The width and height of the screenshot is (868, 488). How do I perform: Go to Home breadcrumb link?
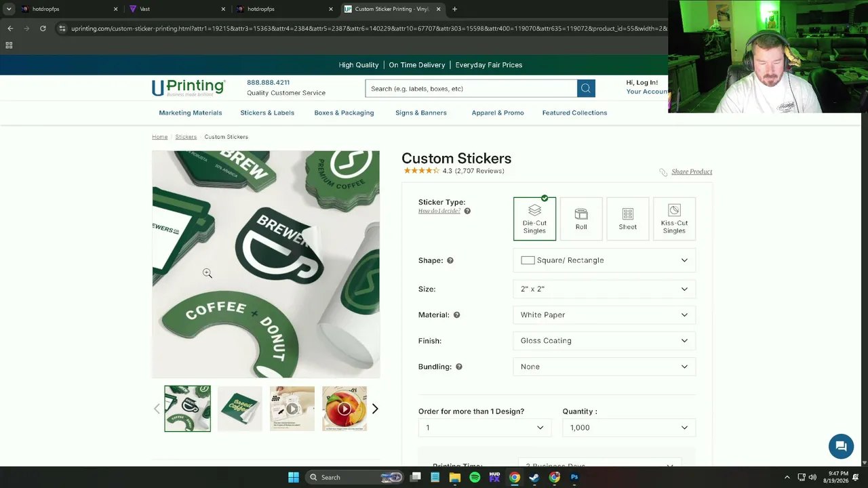pyautogui.click(x=160, y=137)
